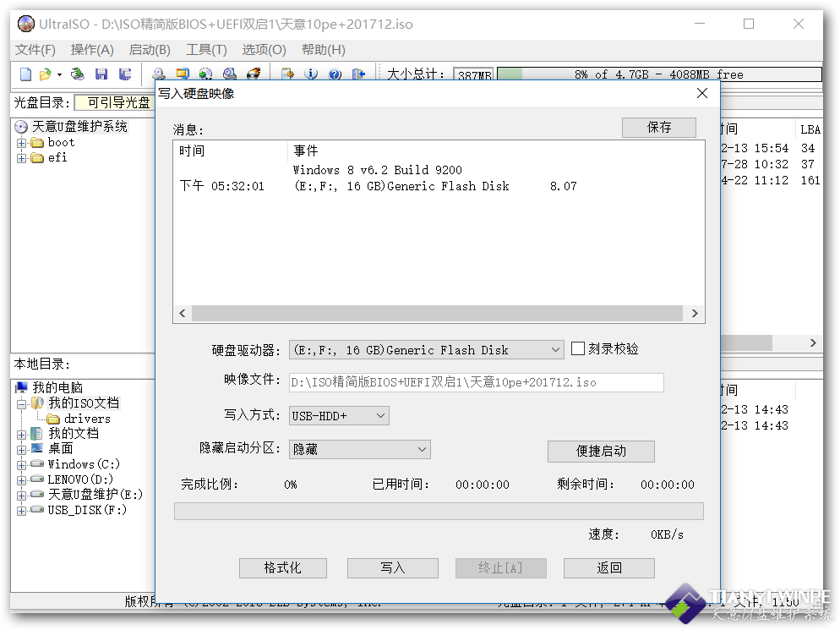Image resolution: width=840 pixels, height=630 pixels.
Task: Click the Windows 8 v6.2 Build 9200 message
Action: pyautogui.click(x=377, y=170)
